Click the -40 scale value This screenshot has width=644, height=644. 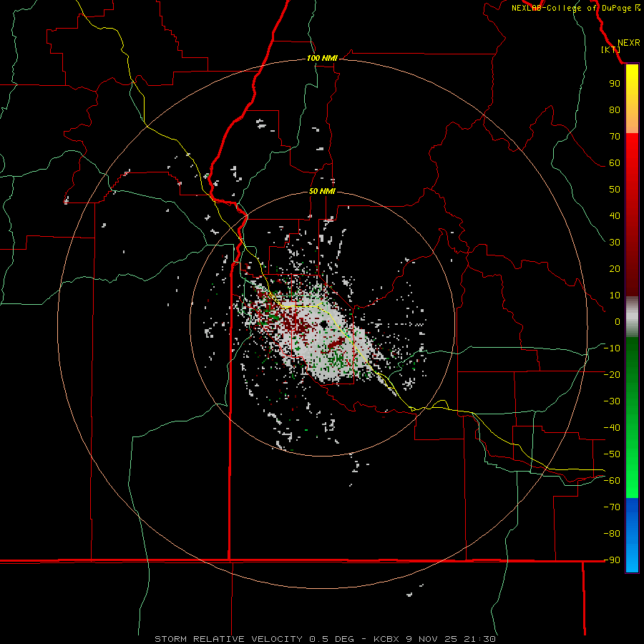612,428
